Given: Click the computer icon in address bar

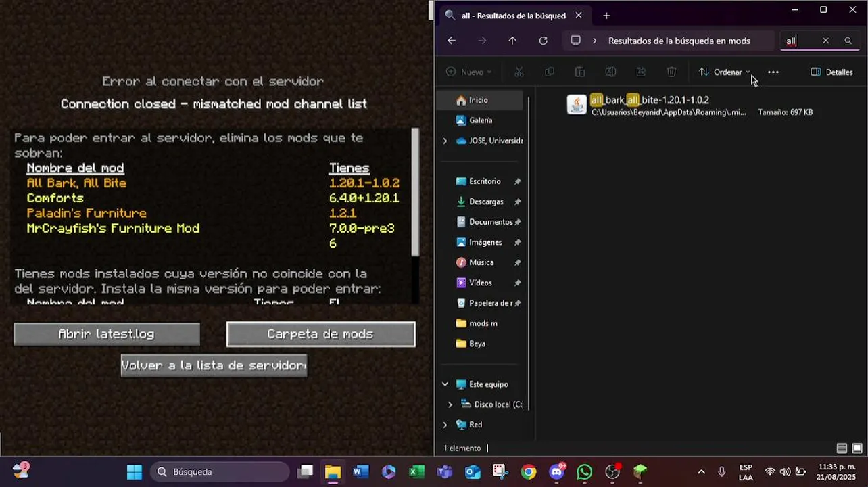Looking at the screenshot, I should pos(575,41).
